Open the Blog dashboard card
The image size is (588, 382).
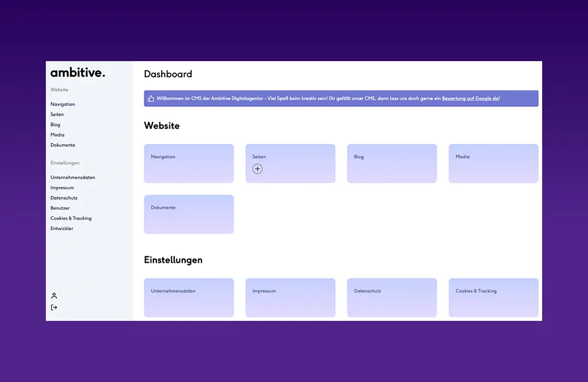tap(392, 163)
